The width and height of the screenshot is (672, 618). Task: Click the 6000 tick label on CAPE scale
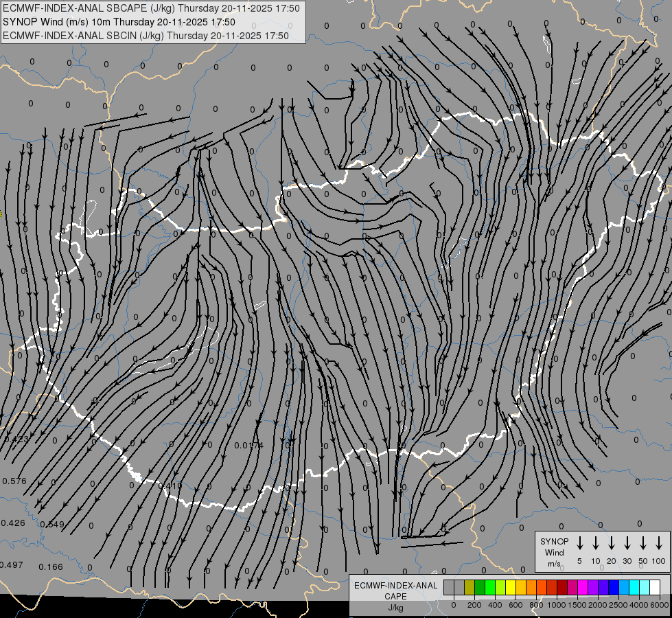[660, 605]
